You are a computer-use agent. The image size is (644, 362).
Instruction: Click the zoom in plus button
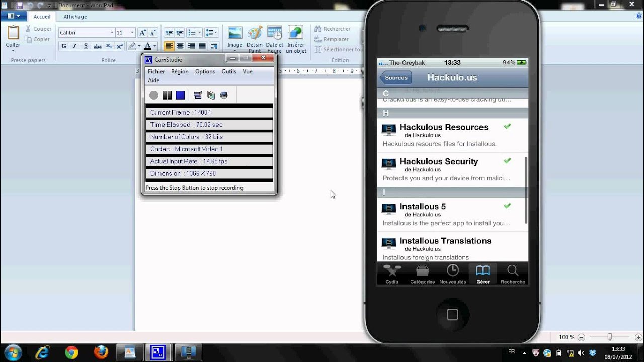[637, 337]
